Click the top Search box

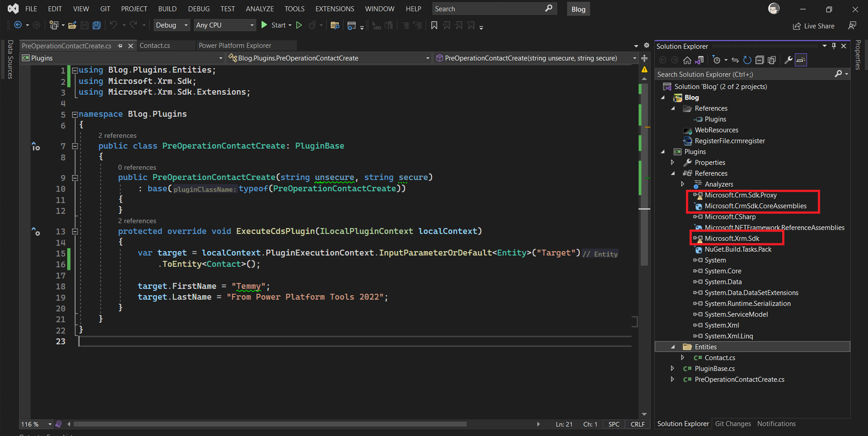coord(494,9)
